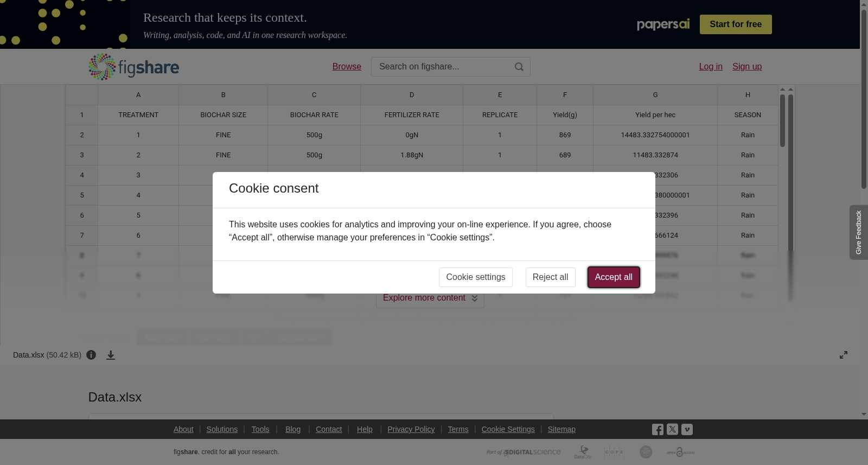
Task: Open the Open Access logo
Action: coord(681,452)
